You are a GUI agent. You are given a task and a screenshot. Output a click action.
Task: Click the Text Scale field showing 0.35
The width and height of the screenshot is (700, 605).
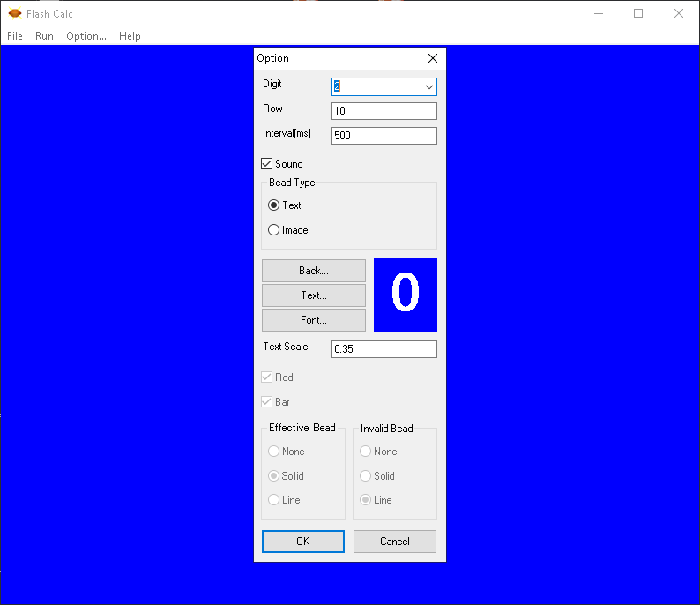pos(384,349)
